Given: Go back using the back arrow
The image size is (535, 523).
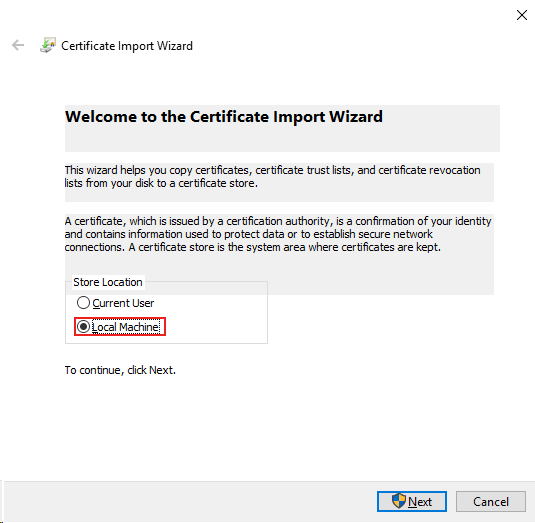Looking at the screenshot, I should tap(18, 45).
